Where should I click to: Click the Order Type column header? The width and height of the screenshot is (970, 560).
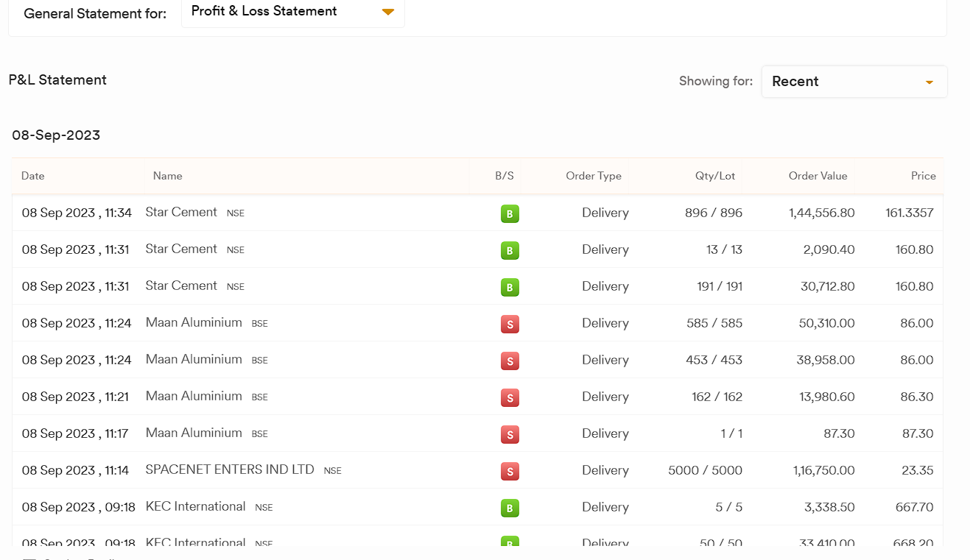click(x=593, y=176)
